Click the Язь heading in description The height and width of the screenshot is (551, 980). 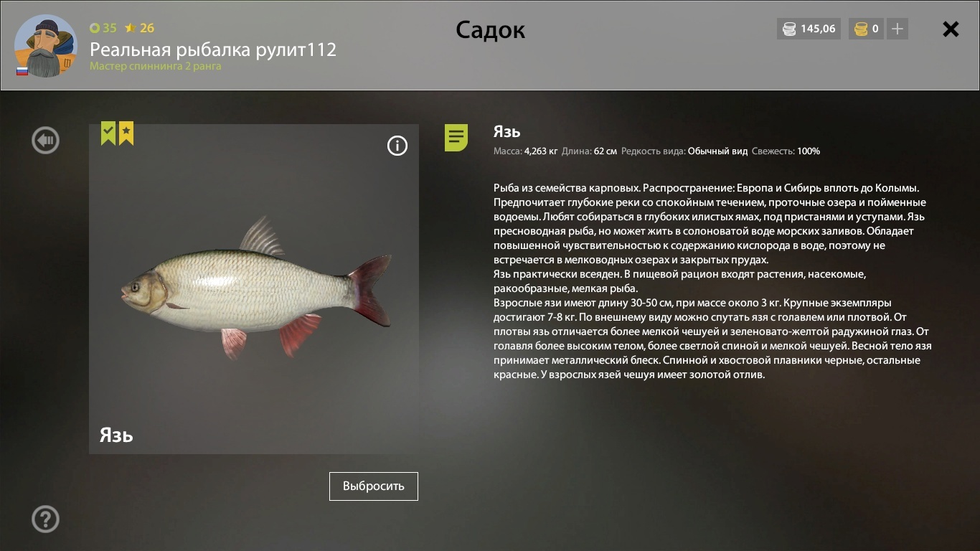[x=507, y=132]
